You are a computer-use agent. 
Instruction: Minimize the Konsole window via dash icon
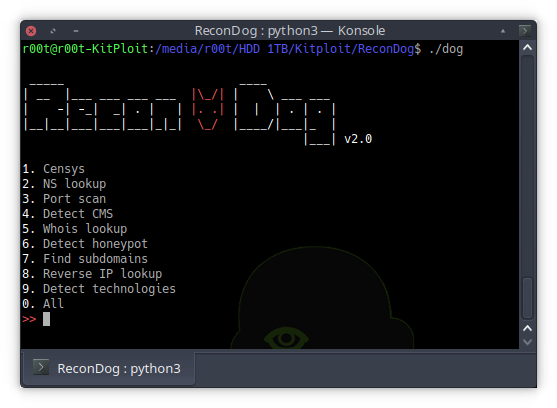point(76,31)
